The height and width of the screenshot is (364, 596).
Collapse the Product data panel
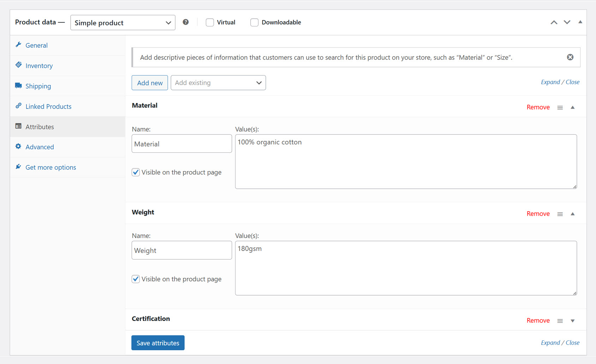pyautogui.click(x=580, y=22)
